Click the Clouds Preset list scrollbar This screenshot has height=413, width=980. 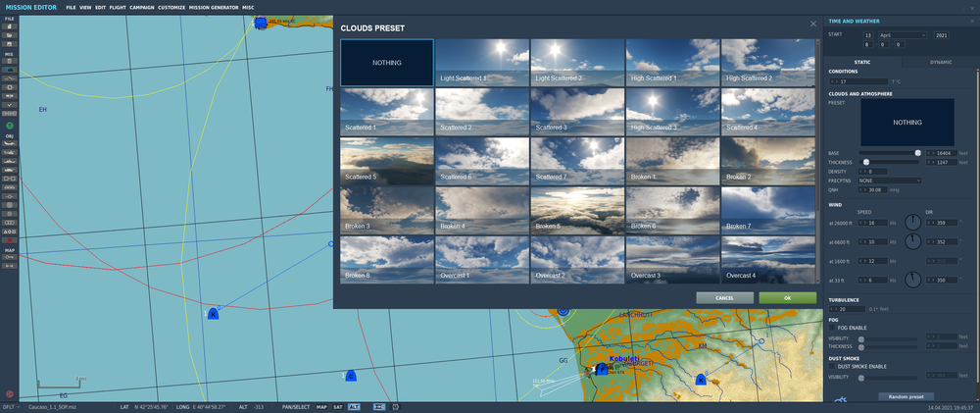click(x=817, y=126)
